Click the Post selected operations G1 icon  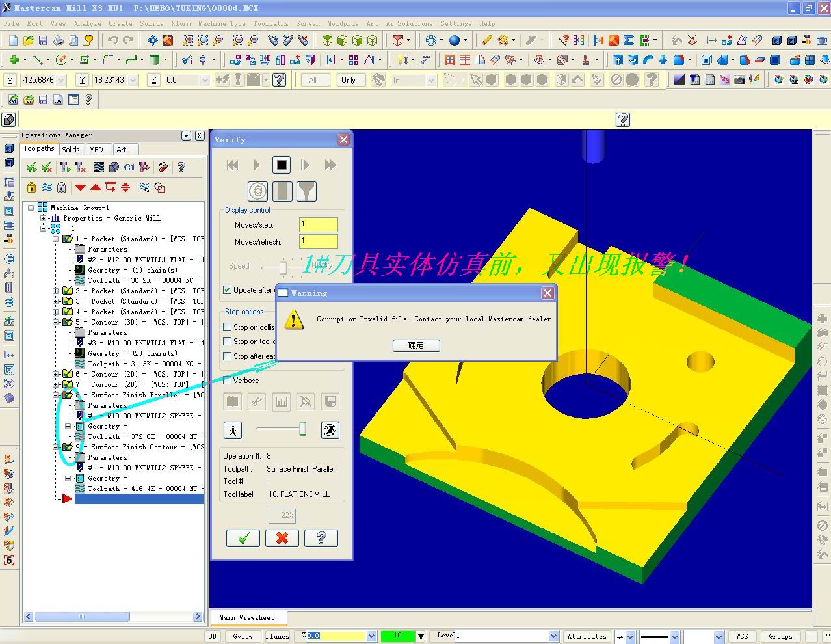coord(129,168)
